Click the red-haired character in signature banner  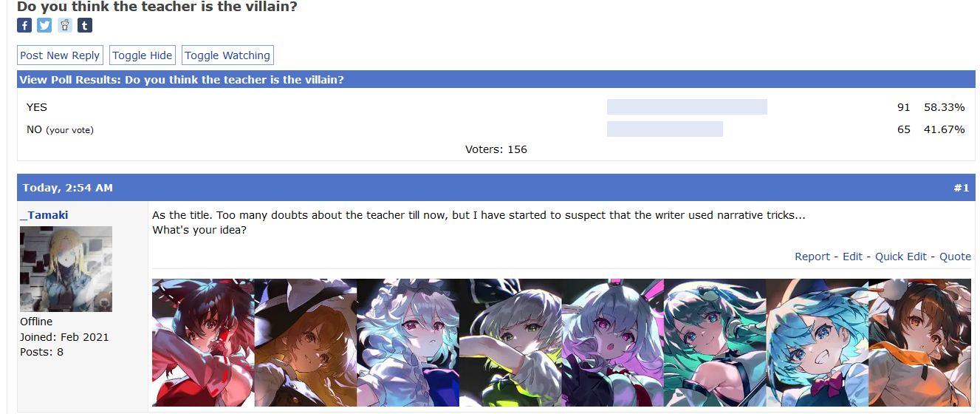tap(203, 342)
